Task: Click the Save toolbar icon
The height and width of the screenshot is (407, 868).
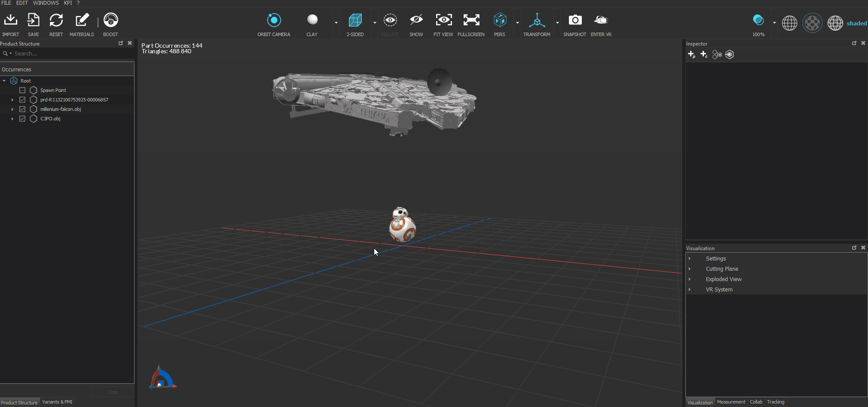Action: [x=34, y=20]
